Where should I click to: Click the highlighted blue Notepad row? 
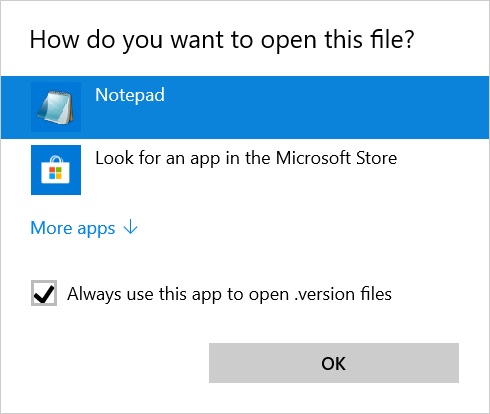coord(245,107)
